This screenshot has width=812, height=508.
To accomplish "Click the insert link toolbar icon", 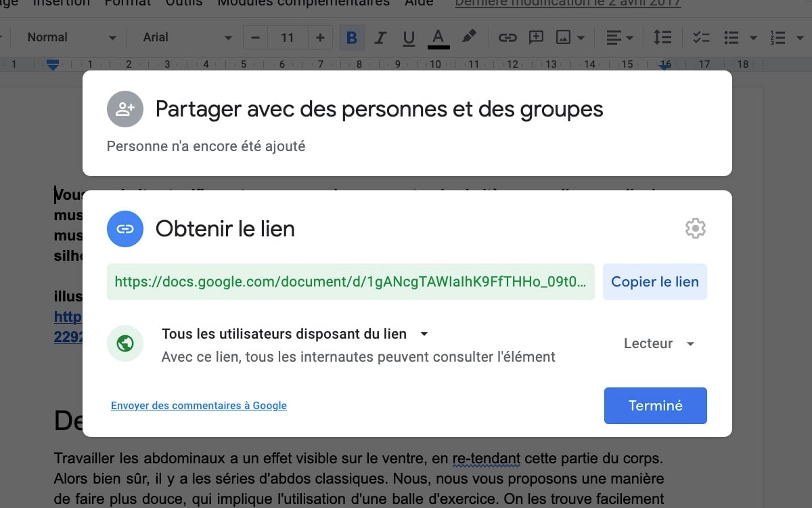I will point(507,38).
